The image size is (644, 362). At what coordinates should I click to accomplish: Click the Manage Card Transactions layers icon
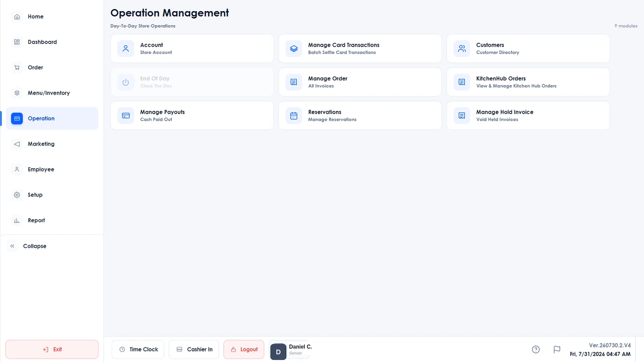pos(294,49)
